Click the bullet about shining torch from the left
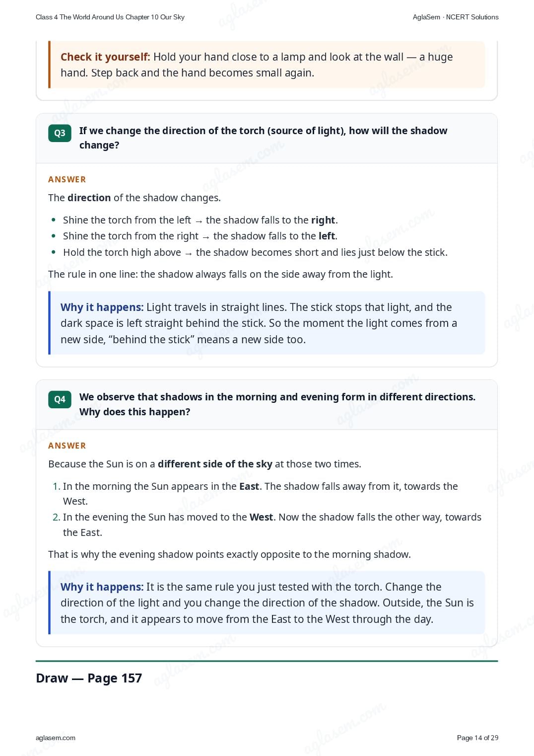This screenshot has width=534, height=756. [x=200, y=220]
